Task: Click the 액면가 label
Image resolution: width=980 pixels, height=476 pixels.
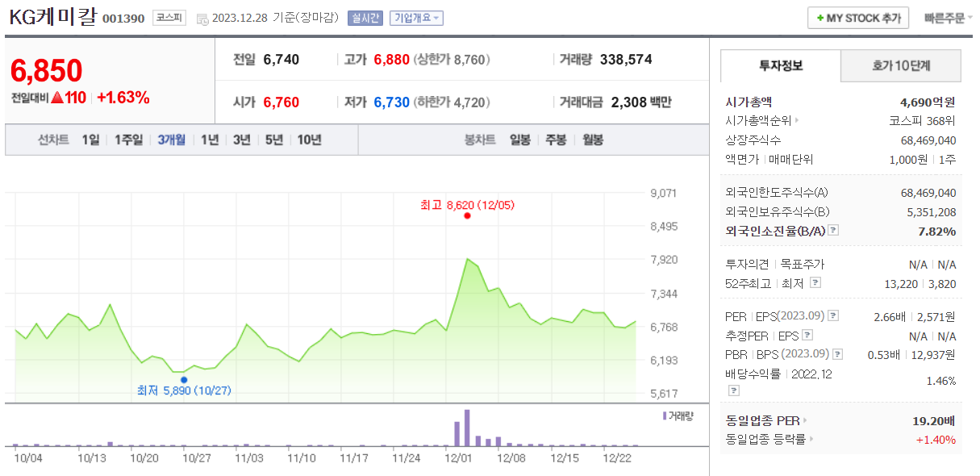Action: tap(742, 160)
